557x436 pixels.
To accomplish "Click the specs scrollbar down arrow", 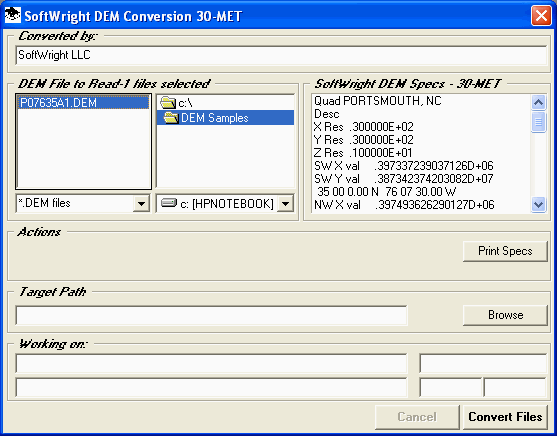I will (538, 204).
